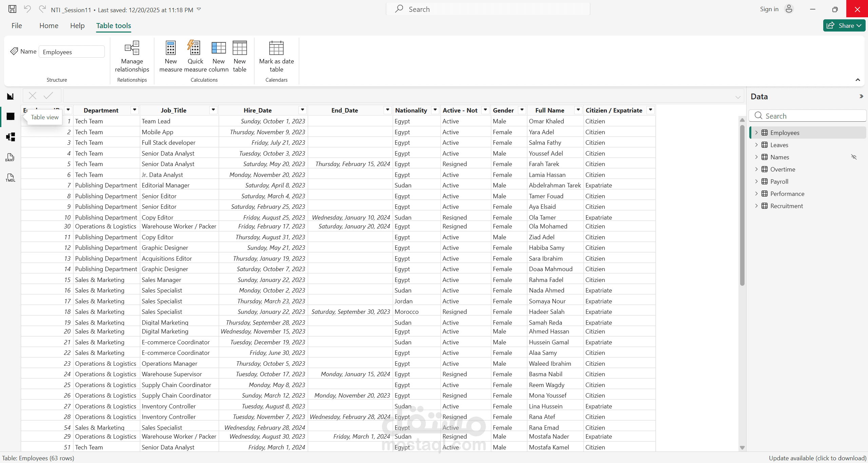Expand the Payroll table fields
The width and height of the screenshot is (868, 463).
pyautogui.click(x=756, y=181)
